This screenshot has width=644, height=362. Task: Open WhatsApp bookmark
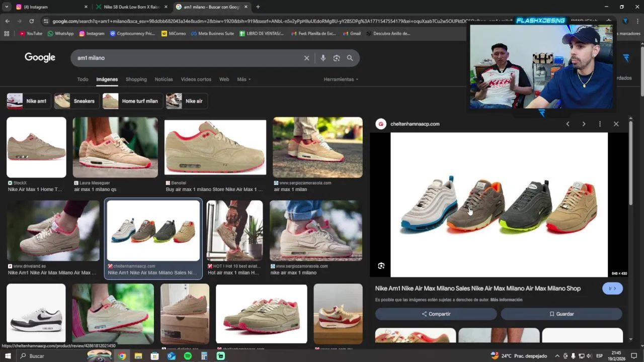pyautogui.click(x=60, y=34)
